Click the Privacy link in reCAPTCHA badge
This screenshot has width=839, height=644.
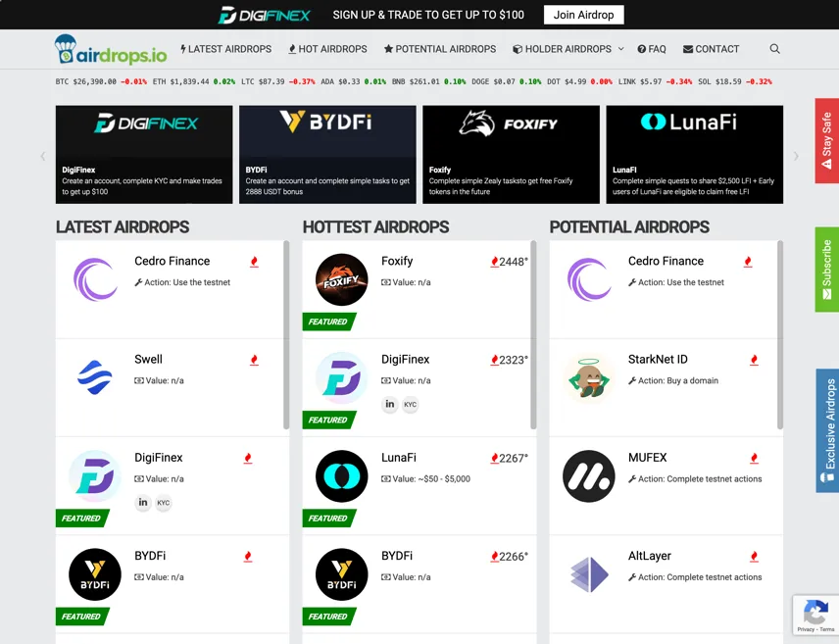click(x=806, y=629)
